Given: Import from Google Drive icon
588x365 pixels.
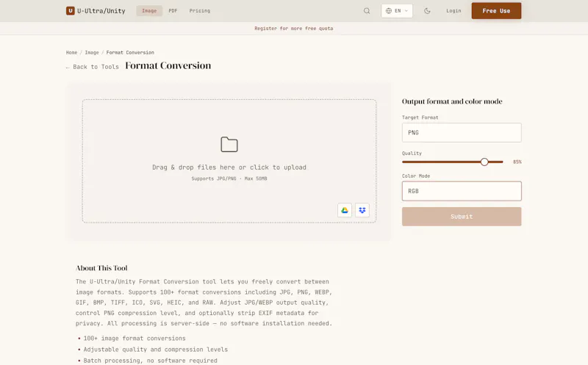Looking at the screenshot, I should click(345, 210).
